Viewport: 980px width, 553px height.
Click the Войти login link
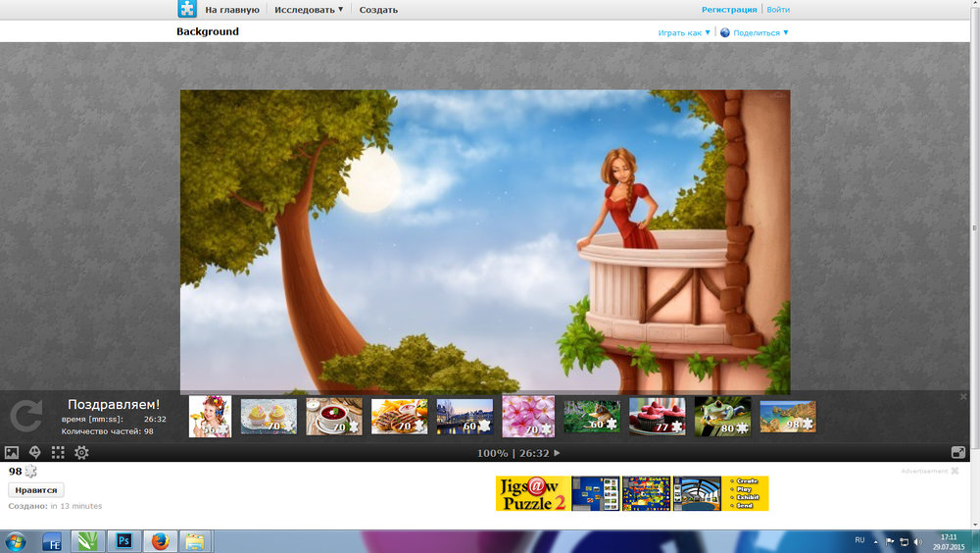778,10
